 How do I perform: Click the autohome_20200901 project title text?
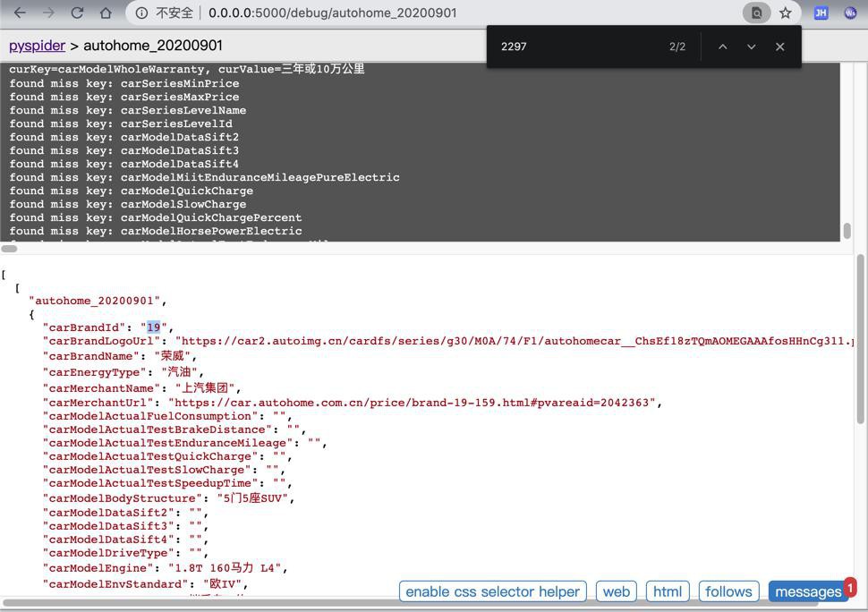(153, 46)
